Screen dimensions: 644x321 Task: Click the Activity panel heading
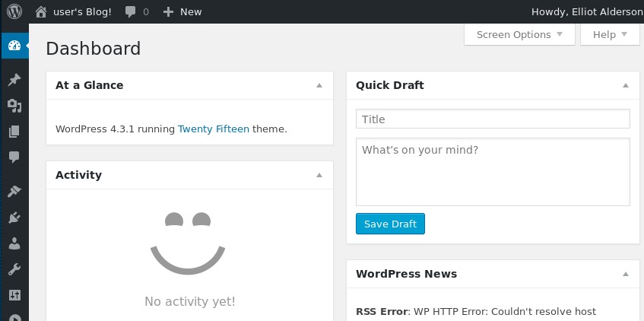pos(78,175)
